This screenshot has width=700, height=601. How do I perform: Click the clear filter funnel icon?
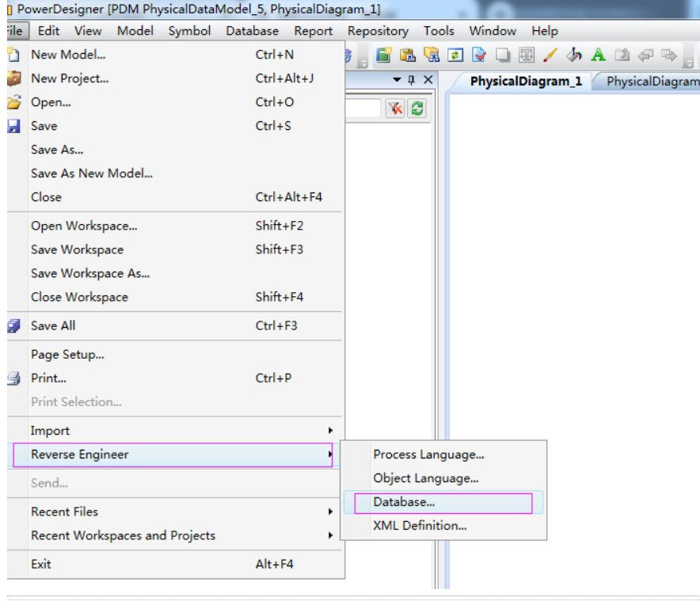click(395, 108)
